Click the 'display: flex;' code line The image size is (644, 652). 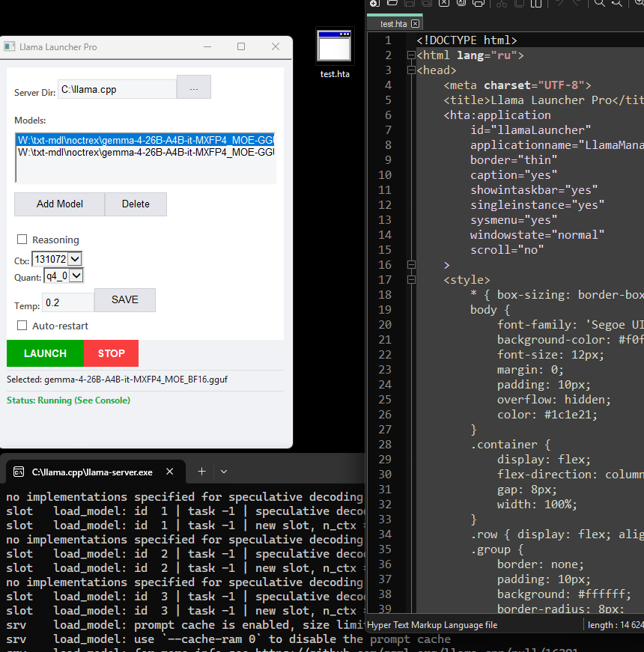tap(544, 459)
